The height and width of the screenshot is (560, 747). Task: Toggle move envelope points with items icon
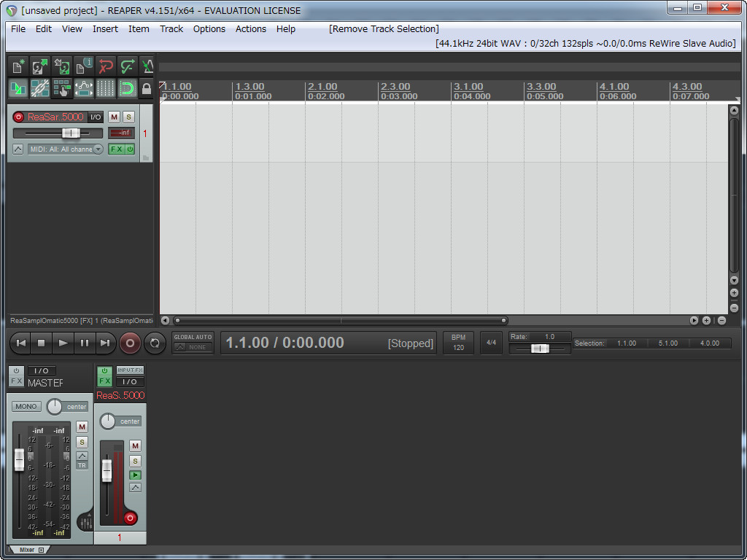coord(84,88)
